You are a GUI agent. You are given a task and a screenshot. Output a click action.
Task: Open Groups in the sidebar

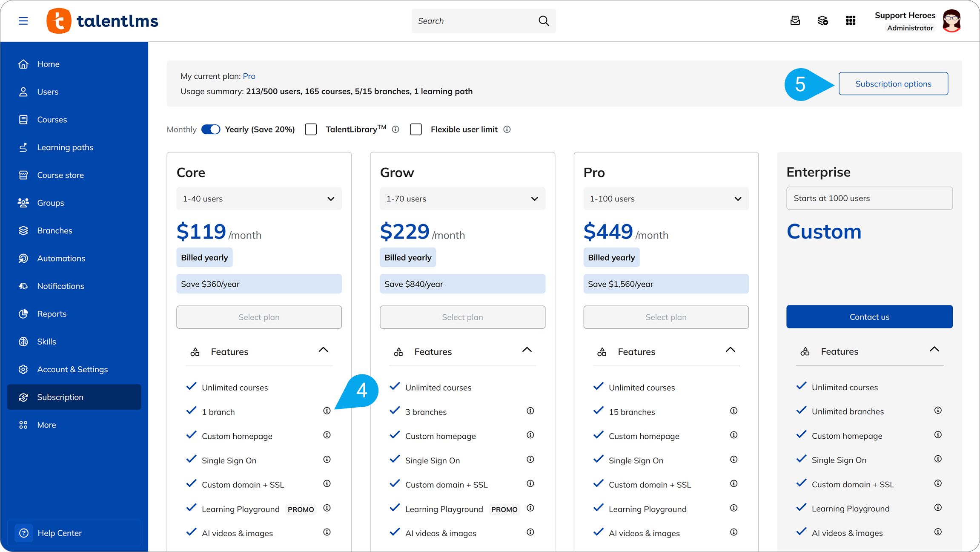pos(74,203)
